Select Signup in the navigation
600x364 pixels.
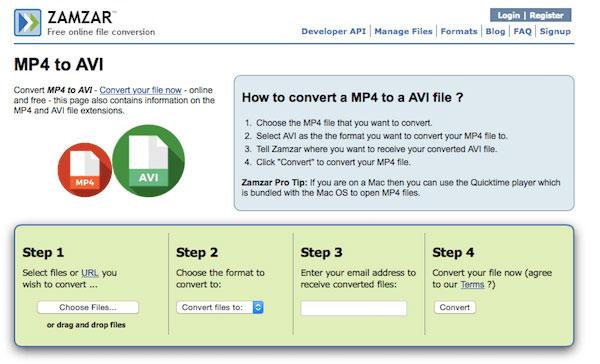(555, 31)
